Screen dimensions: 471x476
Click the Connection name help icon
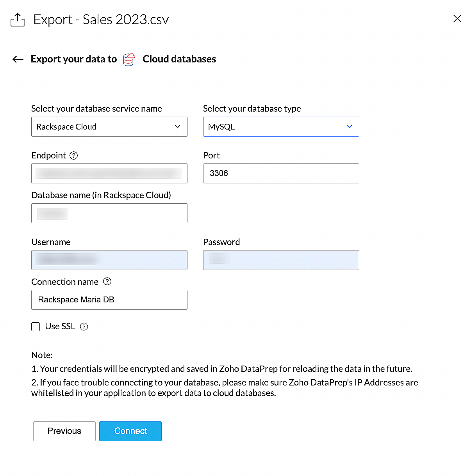(x=107, y=282)
